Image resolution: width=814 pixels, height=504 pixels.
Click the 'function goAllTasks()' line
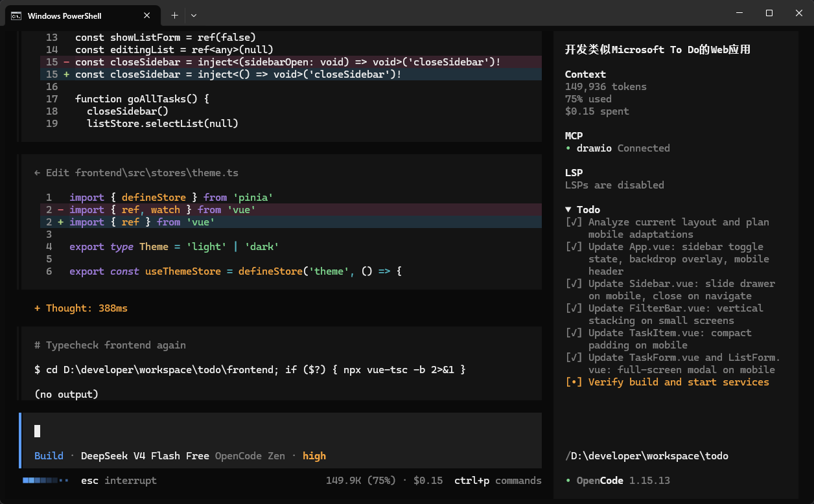coord(142,99)
